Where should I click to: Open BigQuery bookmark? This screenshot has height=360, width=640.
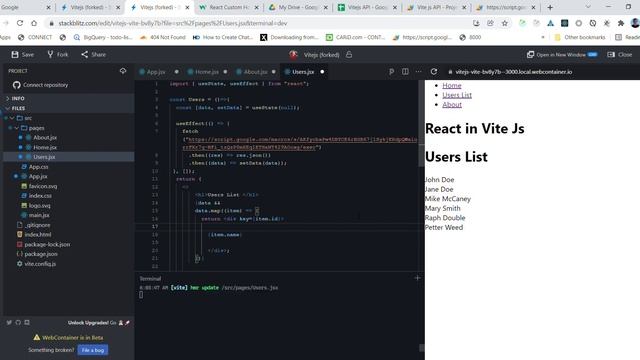click(x=102, y=37)
